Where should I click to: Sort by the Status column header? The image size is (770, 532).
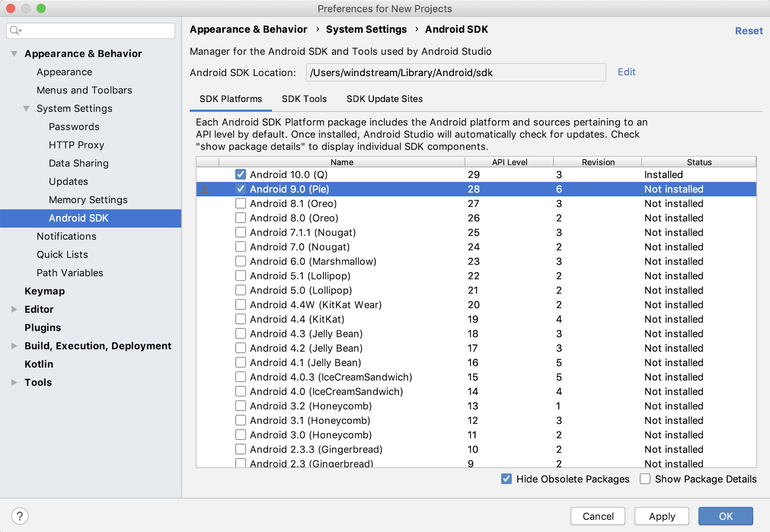tap(699, 162)
